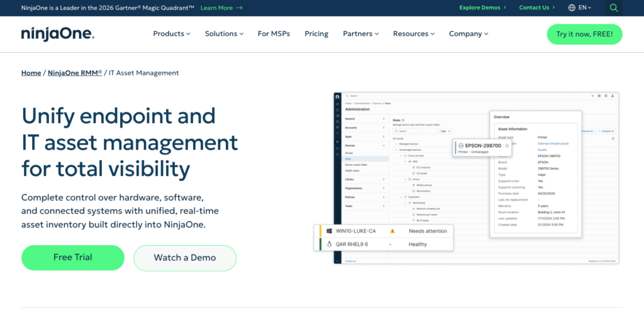Navigate to the NinjaOne RMM breadcrumb
This screenshot has height=328, width=644.
pos(75,73)
